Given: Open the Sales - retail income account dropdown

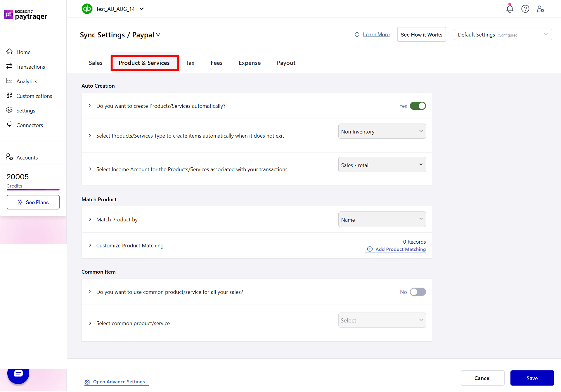Looking at the screenshot, I should tap(382, 164).
